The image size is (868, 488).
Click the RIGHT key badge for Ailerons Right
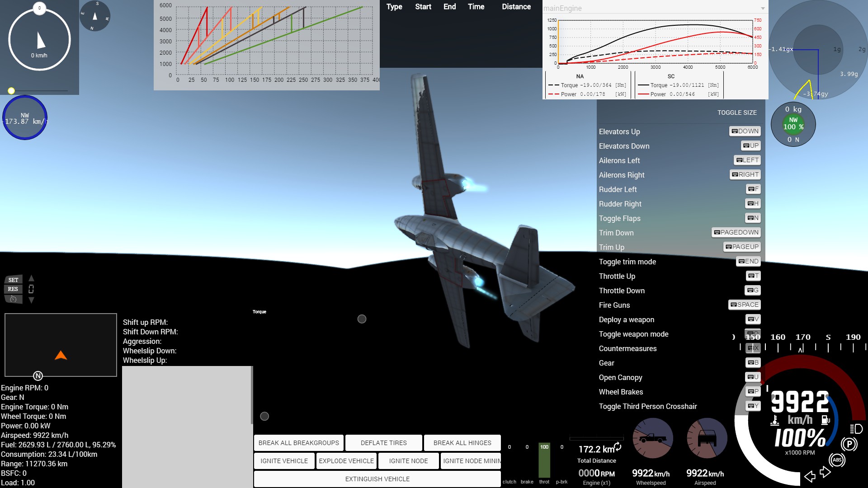click(x=745, y=174)
